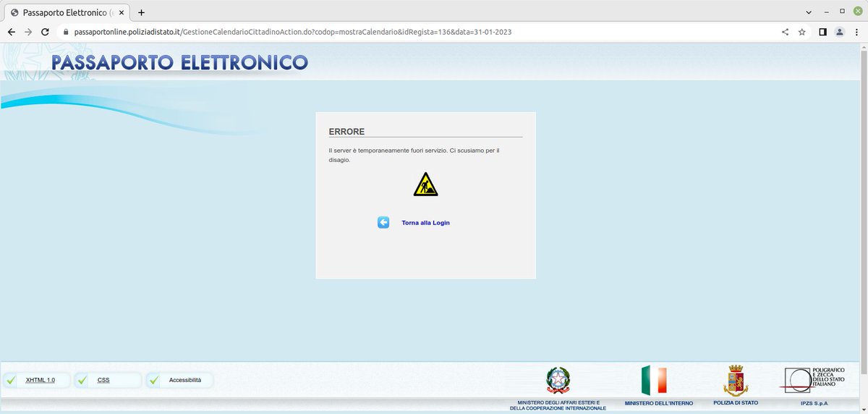This screenshot has width=868, height=414.
Task: Click the CSS validation link
Action: (x=103, y=380)
